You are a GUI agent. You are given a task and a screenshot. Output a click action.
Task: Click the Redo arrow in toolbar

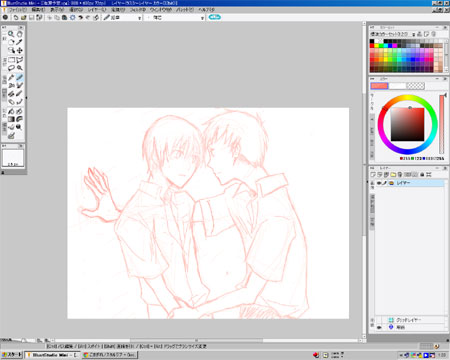[x=88, y=17]
